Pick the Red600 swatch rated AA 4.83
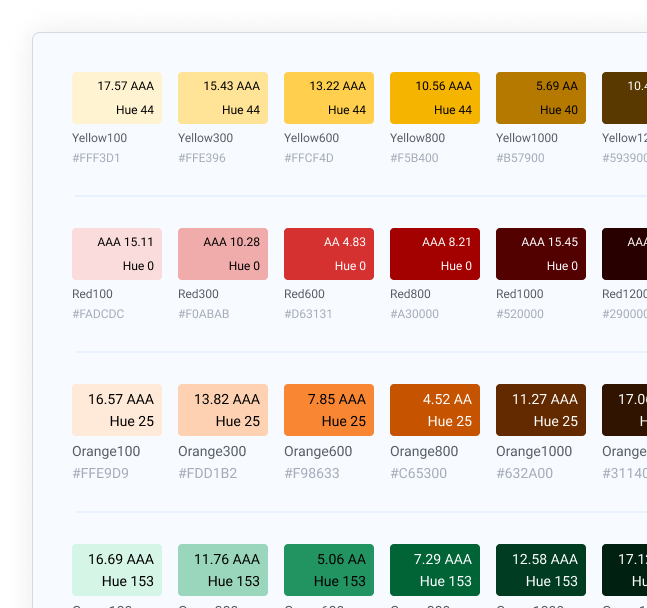 (x=329, y=254)
